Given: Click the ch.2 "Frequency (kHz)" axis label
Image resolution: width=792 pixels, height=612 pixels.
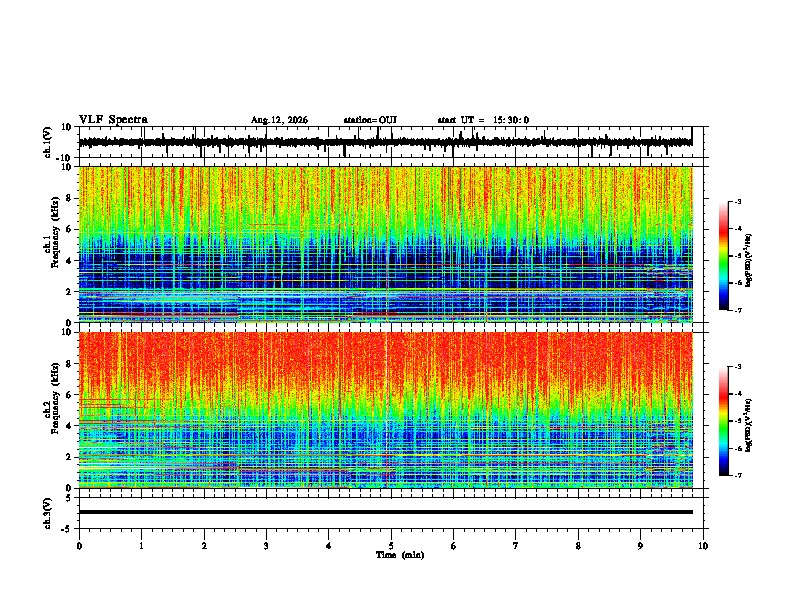Looking at the screenshot, I should pos(55,398).
